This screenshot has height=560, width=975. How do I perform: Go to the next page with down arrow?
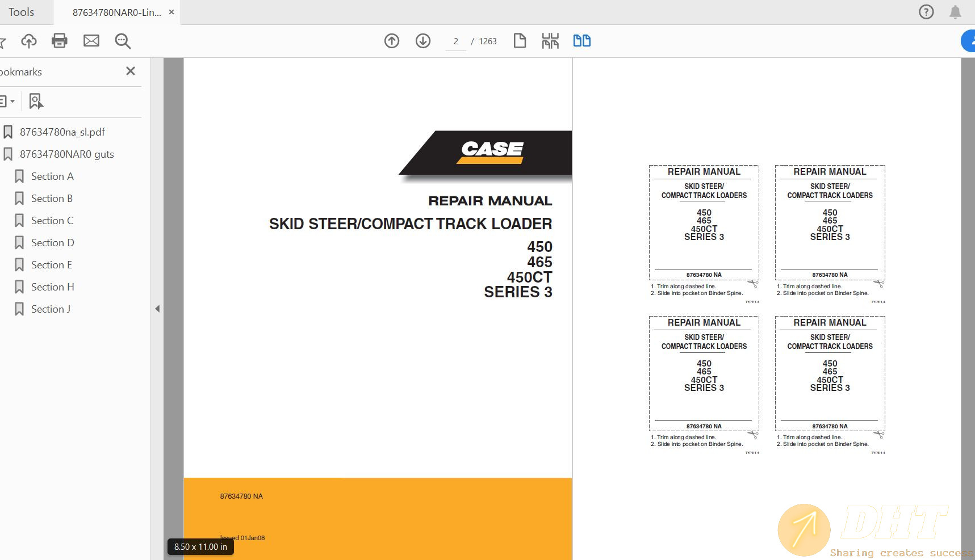tap(423, 40)
